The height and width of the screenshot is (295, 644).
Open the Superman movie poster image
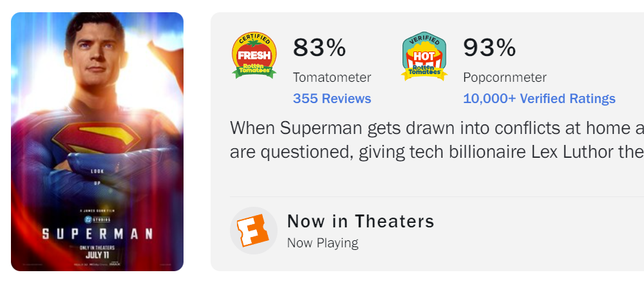(97, 142)
